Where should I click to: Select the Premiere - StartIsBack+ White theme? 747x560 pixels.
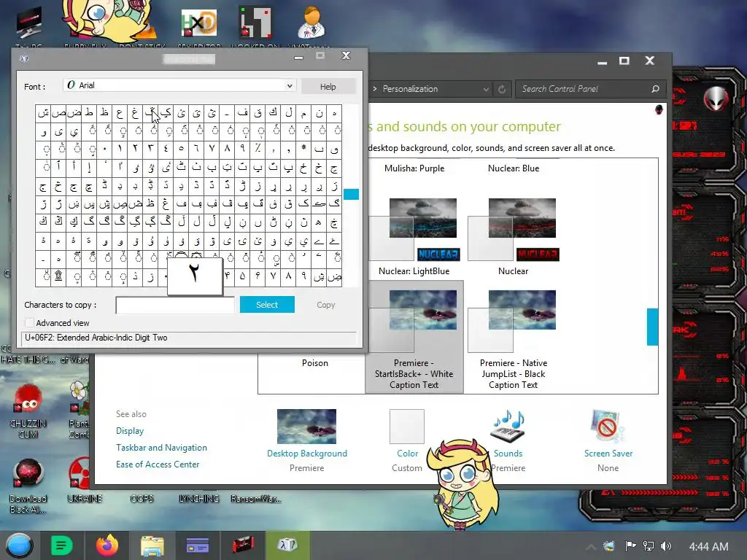[x=414, y=337]
